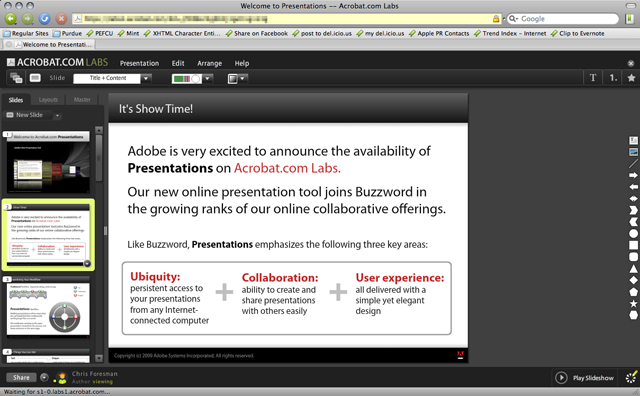Select the insert image tool
Image resolution: width=640 pixels, height=396 pixels.
click(x=633, y=152)
